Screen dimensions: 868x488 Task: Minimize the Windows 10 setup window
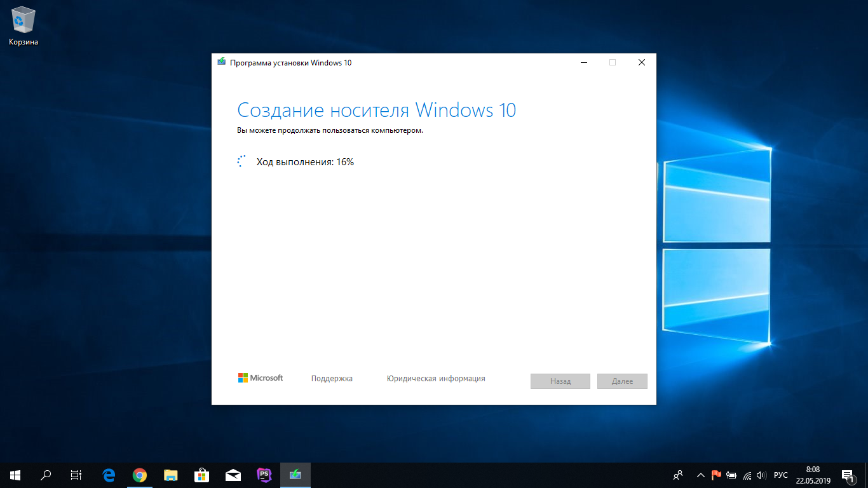583,62
